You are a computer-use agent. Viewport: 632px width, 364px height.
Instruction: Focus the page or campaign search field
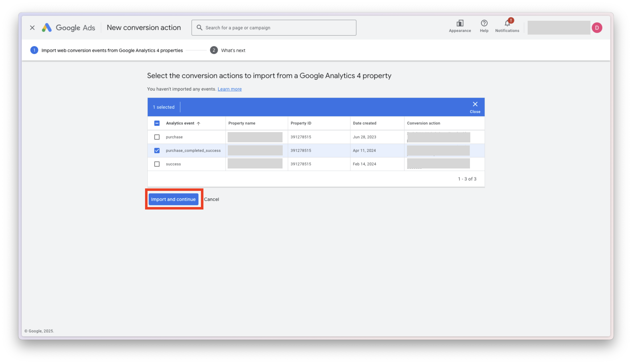click(x=278, y=28)
